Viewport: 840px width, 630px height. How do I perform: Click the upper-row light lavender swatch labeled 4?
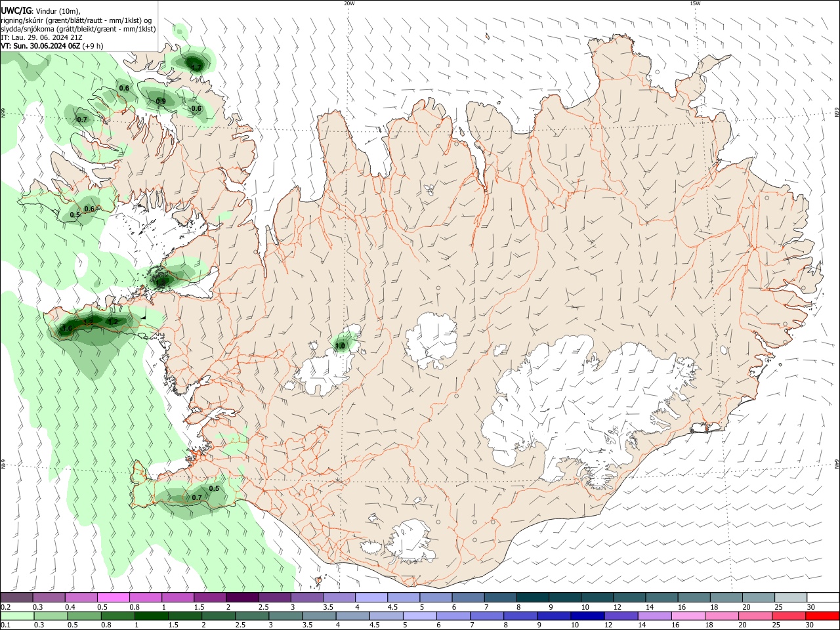pyautogui.click(x=371, y=597)
